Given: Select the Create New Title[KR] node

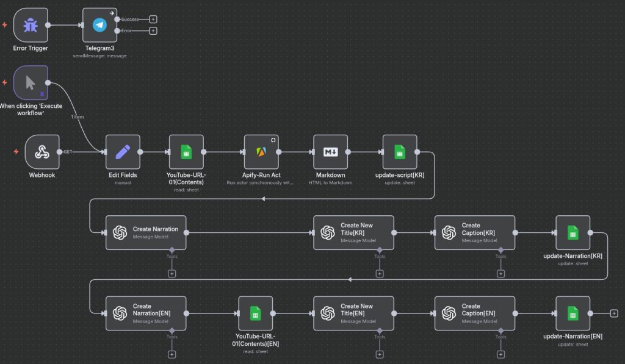Looking at the screenshot, I should click(354, 232).
